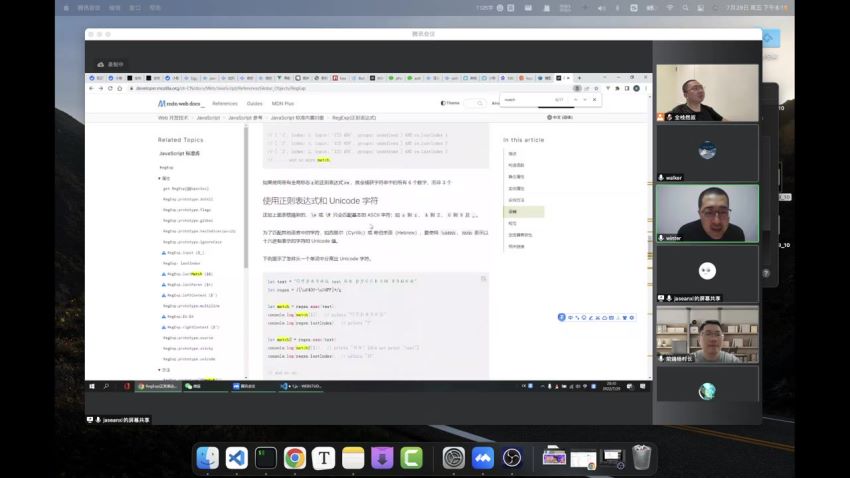Viewport: 850px width, 478px height.
Task: Toggle the MDN Theme switcher
Action: (x=450, y=103)
